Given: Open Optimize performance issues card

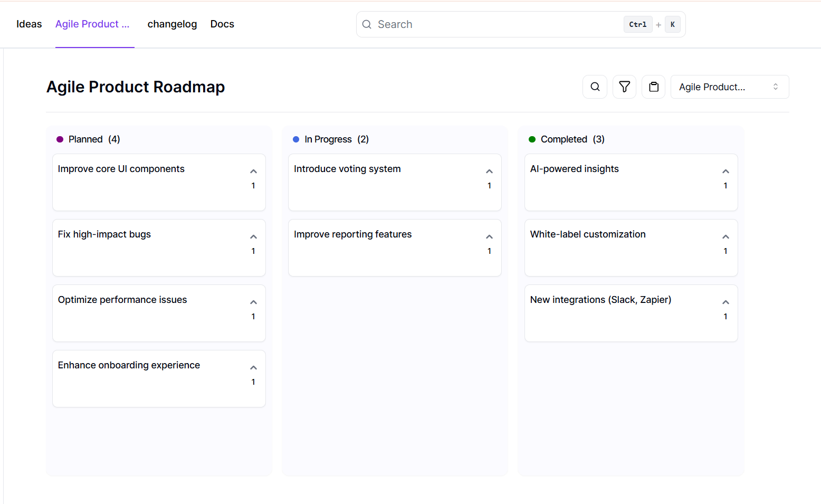Looking at the screenshot, I should [x=159, y=313].
